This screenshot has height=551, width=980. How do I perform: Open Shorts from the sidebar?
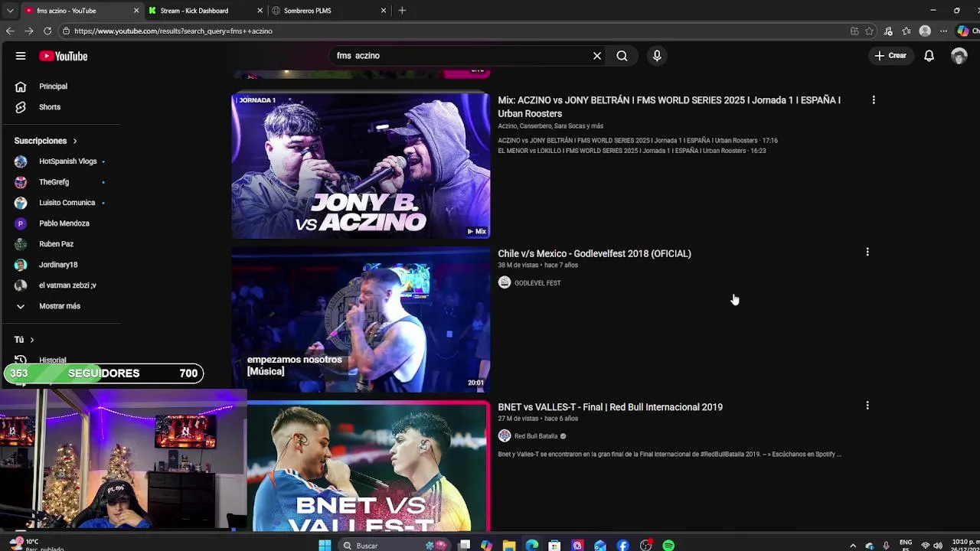pyautogui.click(x=50, y=107)
